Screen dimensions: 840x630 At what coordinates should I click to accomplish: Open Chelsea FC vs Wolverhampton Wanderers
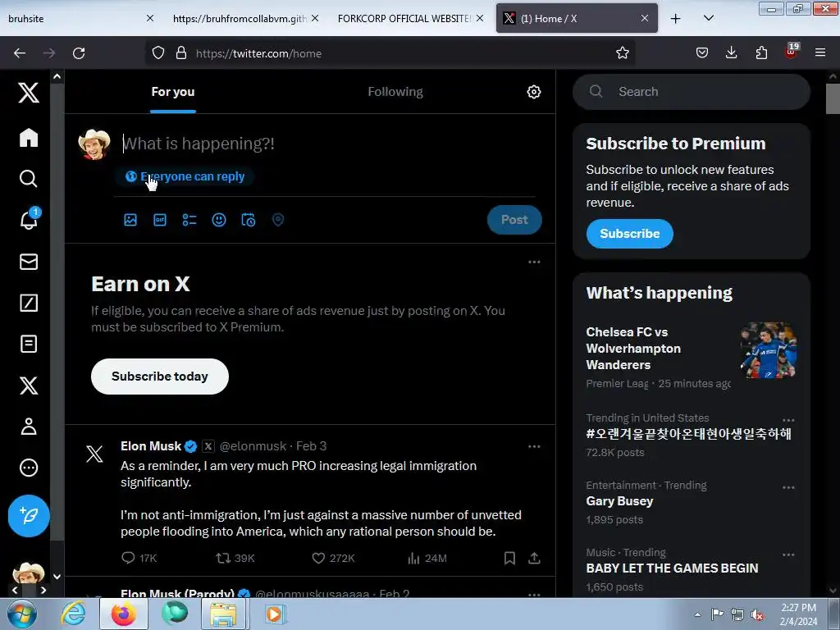point(633,348)
